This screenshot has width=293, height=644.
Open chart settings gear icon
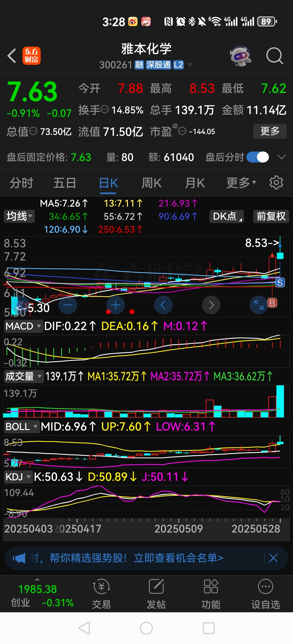pos(276,182)
